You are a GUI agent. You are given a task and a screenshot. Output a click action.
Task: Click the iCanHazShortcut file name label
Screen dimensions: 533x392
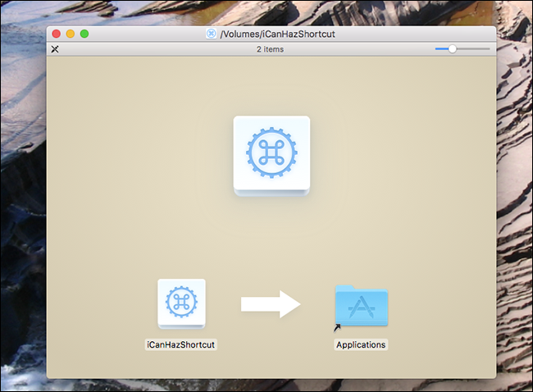[x=181, y=344]
